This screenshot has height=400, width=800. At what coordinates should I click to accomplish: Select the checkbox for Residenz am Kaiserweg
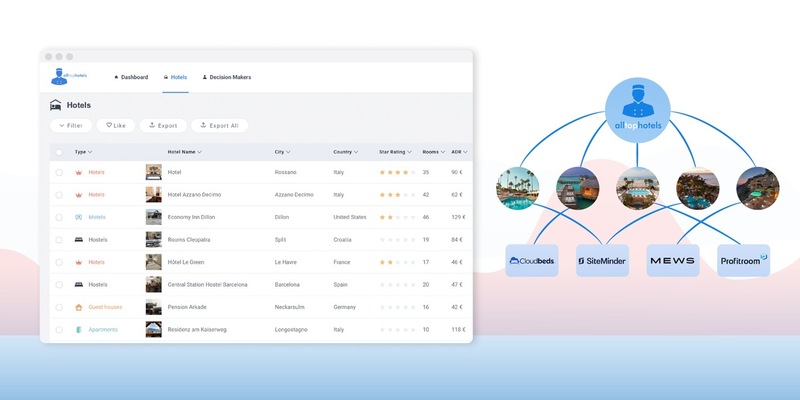tap(59, 330)
